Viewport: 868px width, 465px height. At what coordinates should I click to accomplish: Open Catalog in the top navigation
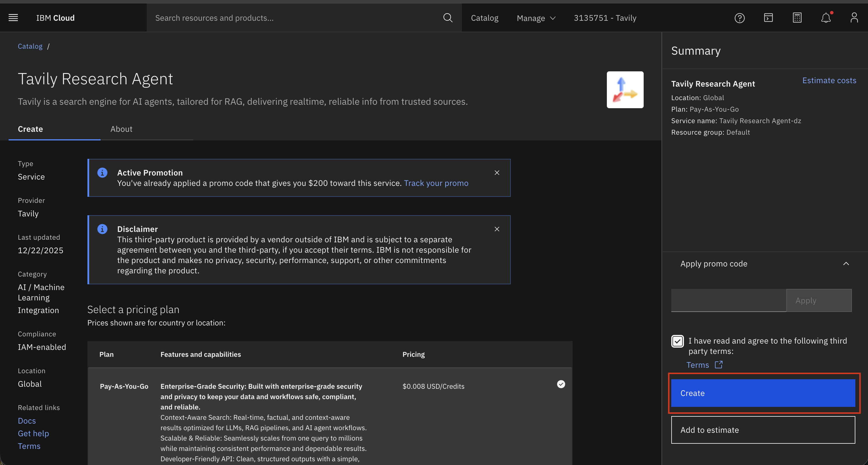[484, 18]
